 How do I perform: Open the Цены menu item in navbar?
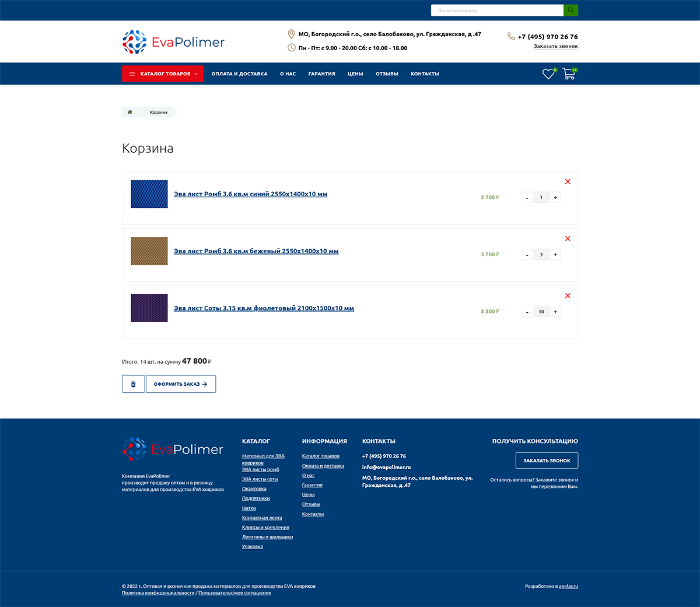click(x=355, y=74)
